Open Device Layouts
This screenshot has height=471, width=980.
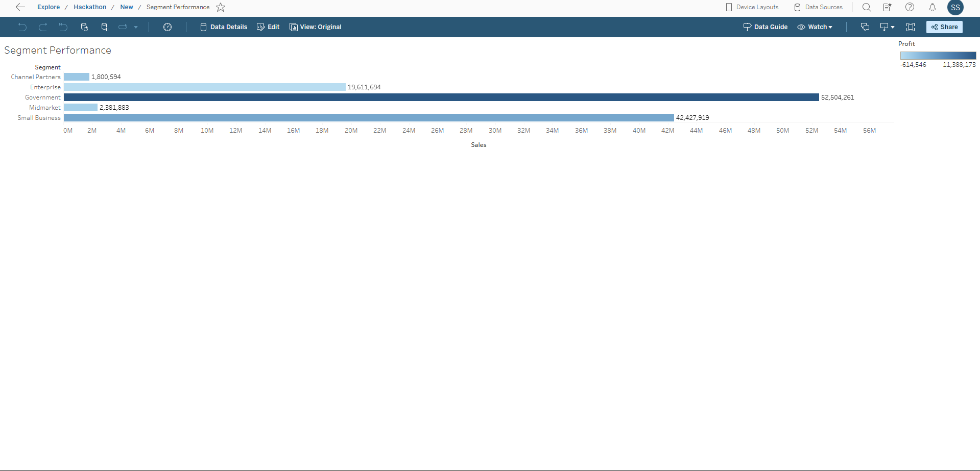[752, 7]
